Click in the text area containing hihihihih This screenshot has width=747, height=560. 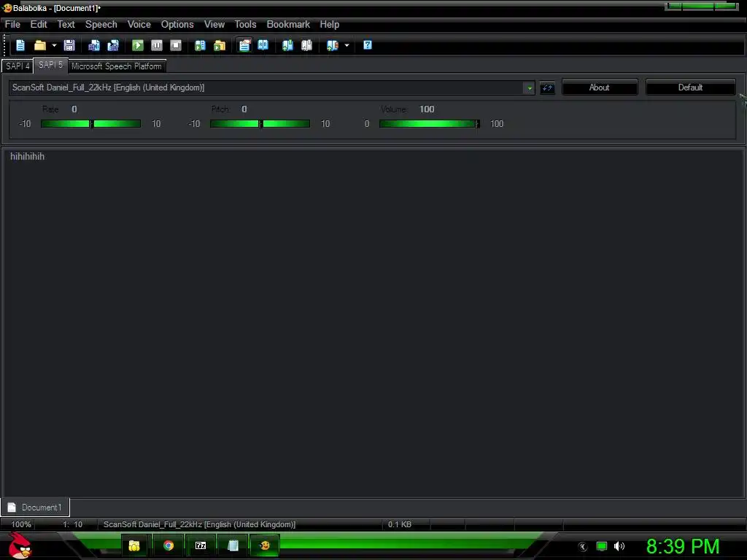(x=373, y=323)
